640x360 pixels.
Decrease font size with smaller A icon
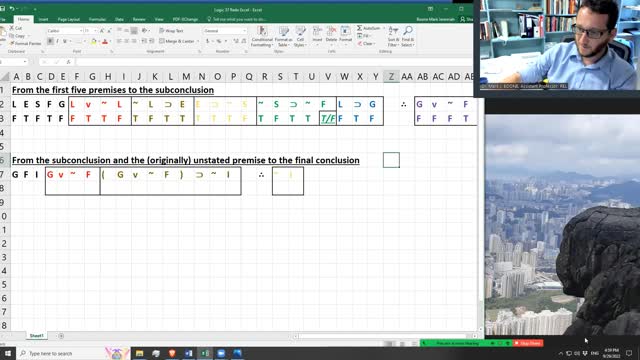(x=109, y=31)
